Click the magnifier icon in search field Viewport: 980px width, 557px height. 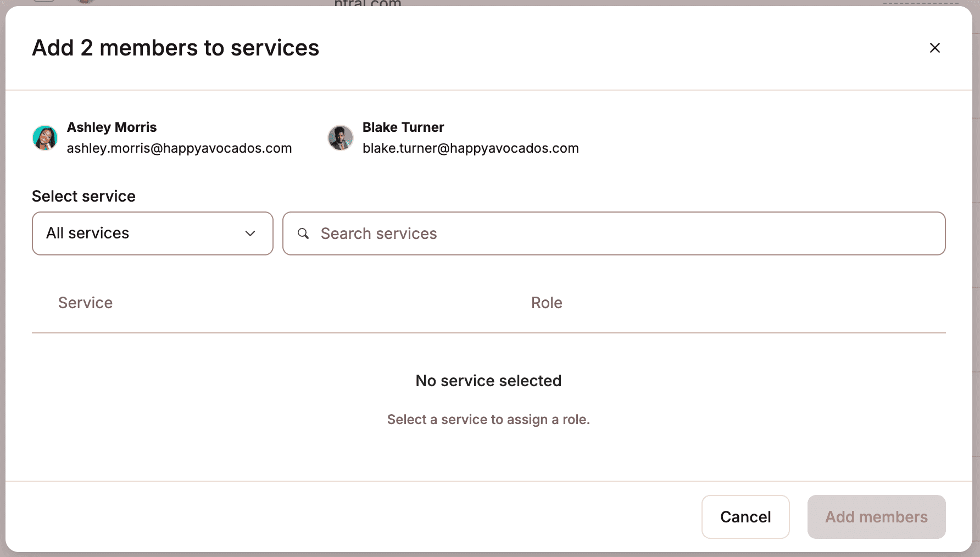[x=303, y=233]
